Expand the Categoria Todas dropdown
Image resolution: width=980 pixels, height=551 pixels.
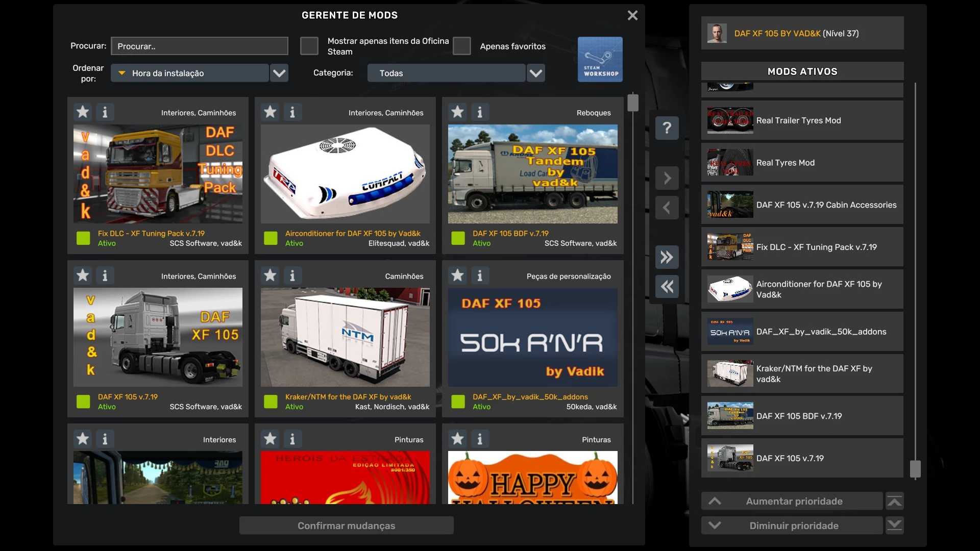point(446,73)
